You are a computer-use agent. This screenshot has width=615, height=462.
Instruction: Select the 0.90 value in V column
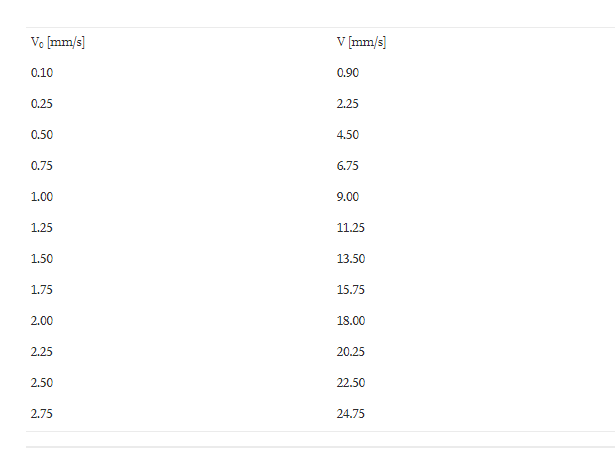[x=348, y=73]
